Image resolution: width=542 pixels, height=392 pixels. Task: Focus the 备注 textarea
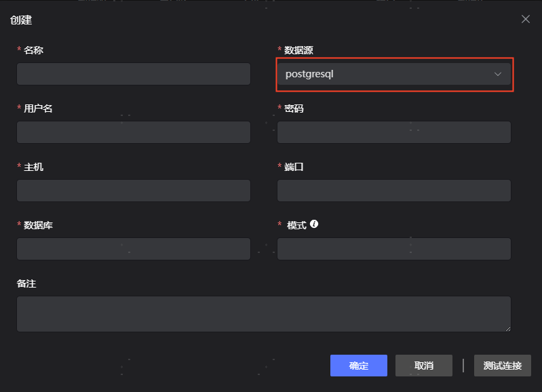(263, 313)
